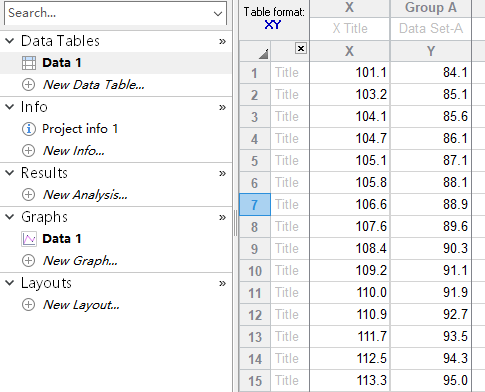Create a New Data Table
Viewport: 485px width, 392px height.
click(x=94, y=85)
